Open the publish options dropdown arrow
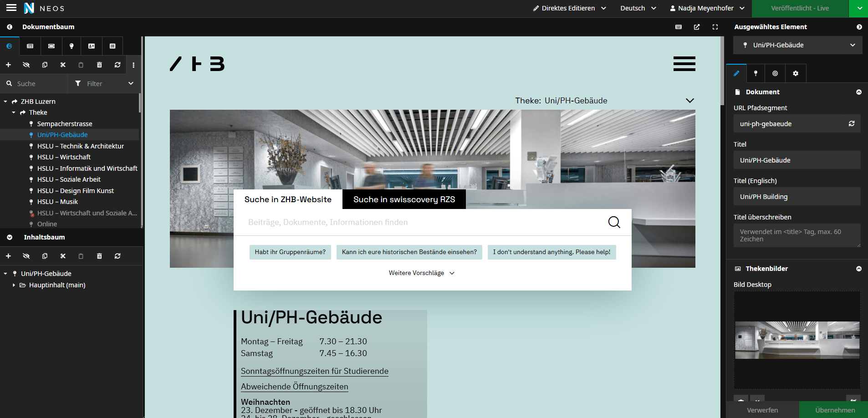868x418 pixels. (x=859, y=8)
